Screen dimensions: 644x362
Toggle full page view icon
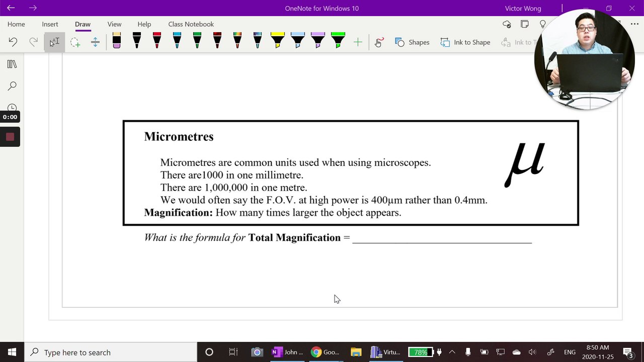point(525,24)
